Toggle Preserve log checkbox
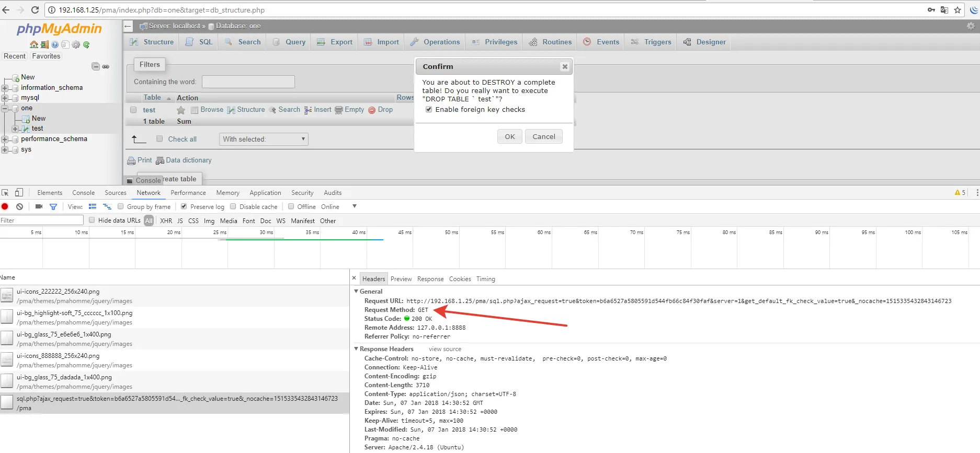Image resolution: width=980 pixels, height=453 pixels. coord(184,206)
